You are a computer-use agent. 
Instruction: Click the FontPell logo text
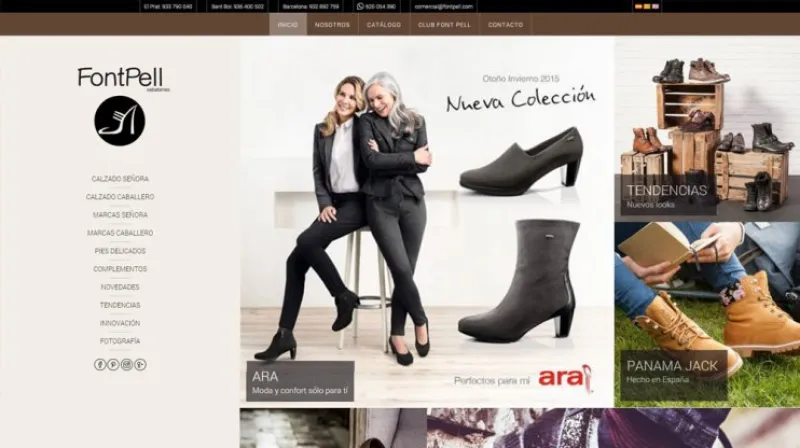coord(121,78)
